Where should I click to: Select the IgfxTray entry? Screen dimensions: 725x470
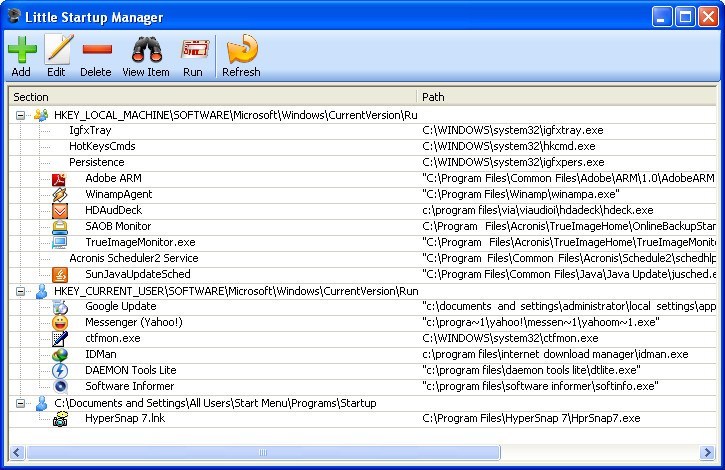pos(90,130)
